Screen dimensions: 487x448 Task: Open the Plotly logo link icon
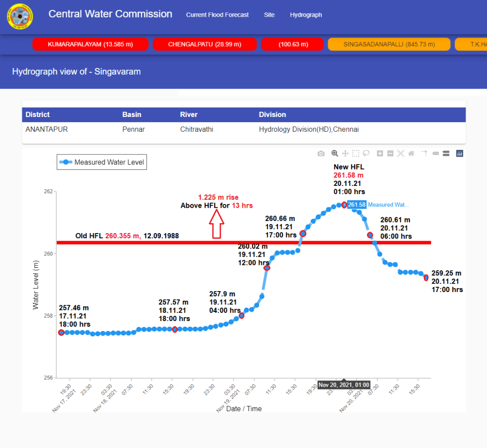point(459,153)
